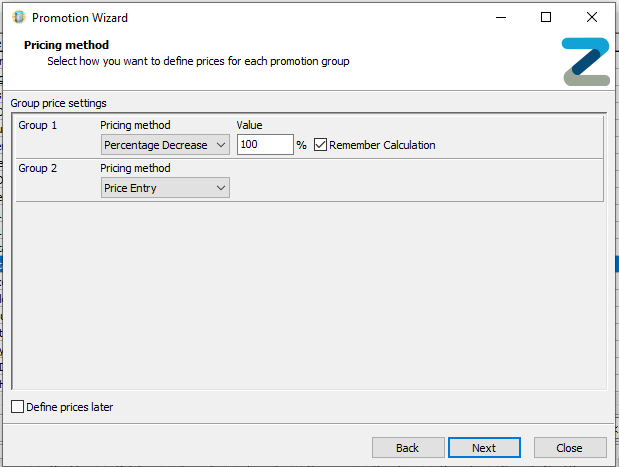Enable the Define prices later checkbox
The image size is (619, 467).
17,407
